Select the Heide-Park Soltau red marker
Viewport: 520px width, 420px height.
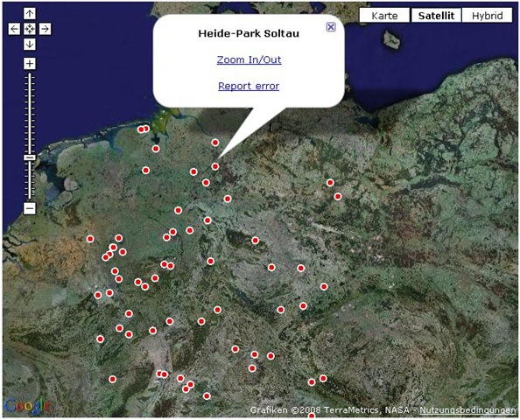click(x=215, y=166)
